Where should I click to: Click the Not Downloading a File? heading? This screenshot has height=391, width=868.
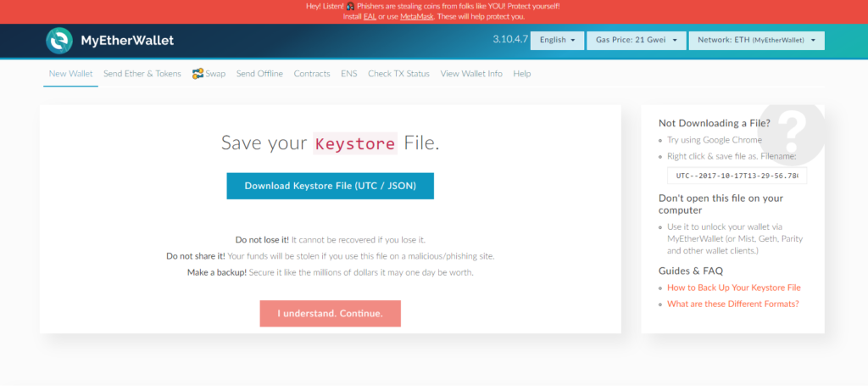714,124
